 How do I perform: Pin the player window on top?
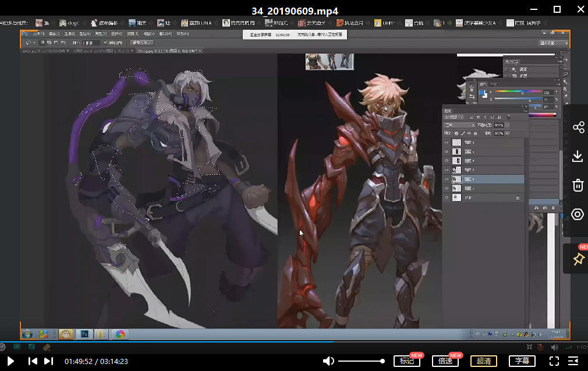pos(578,259)
